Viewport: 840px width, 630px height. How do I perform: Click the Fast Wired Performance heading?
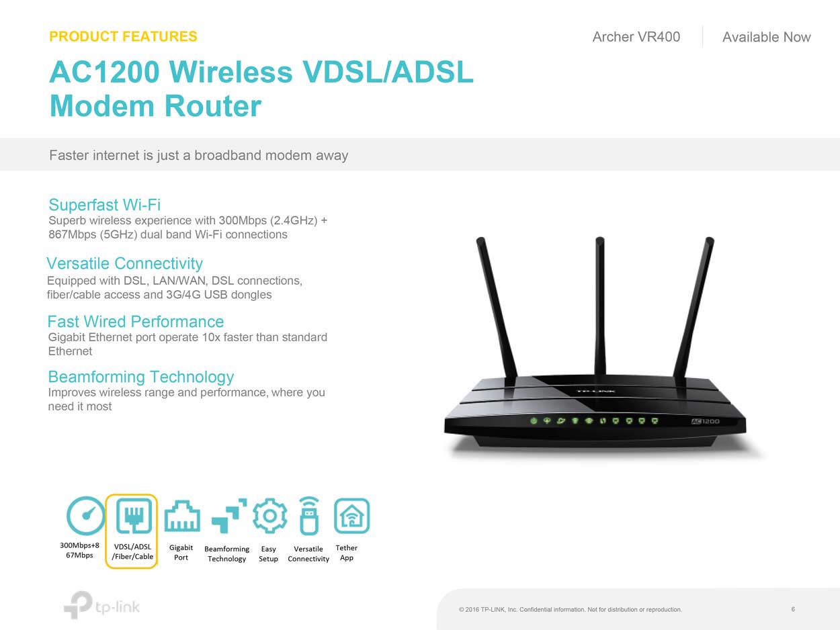tap(135, 322)
